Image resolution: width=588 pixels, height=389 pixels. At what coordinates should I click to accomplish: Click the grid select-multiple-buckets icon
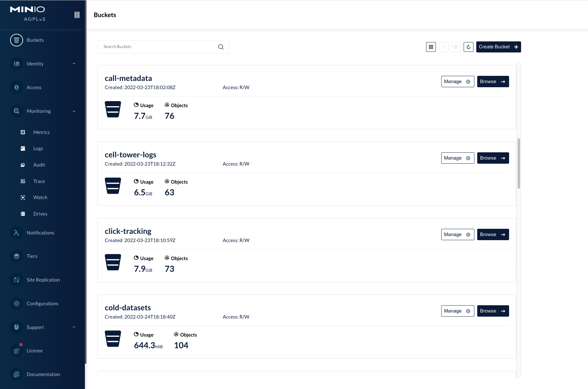click(431, 47)
